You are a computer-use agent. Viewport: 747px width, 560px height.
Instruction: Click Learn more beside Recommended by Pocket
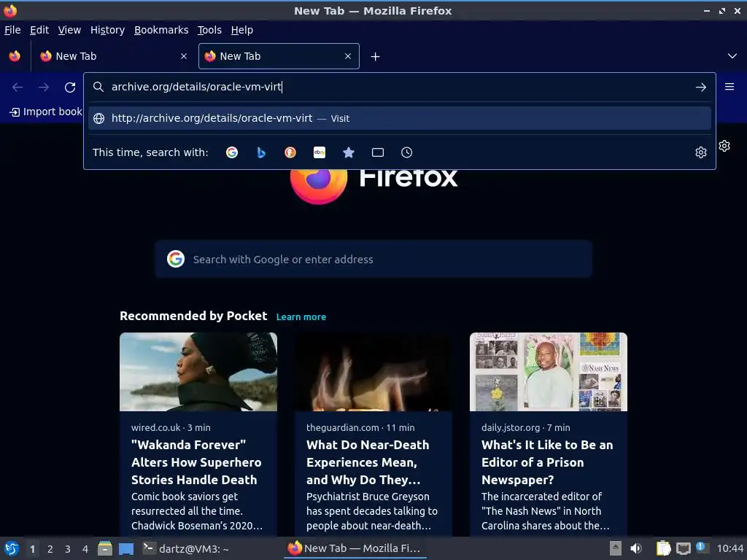tap(301, 316)
